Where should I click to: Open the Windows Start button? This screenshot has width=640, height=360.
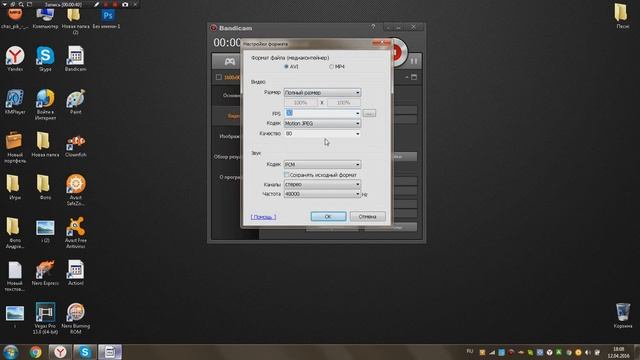click(11, 352)
